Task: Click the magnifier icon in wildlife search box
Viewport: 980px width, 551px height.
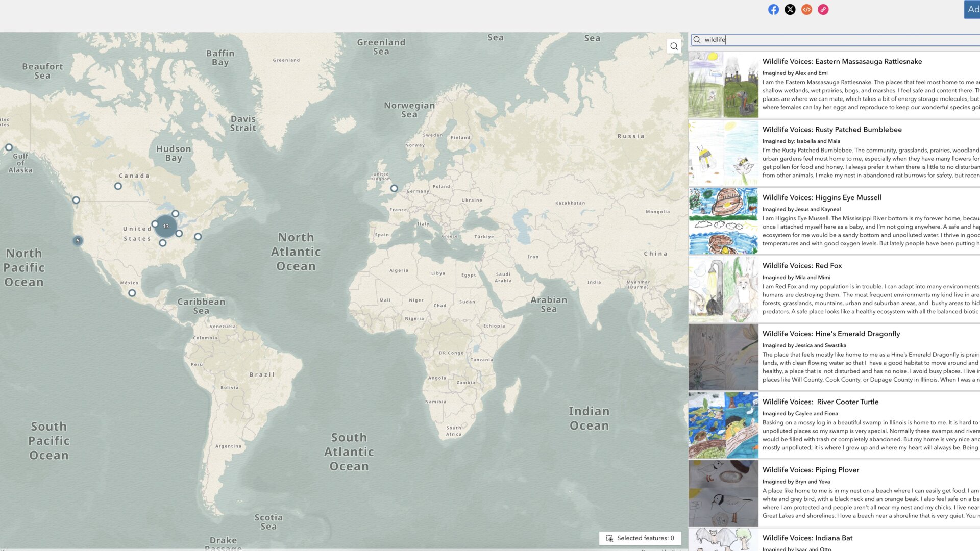Action: click(x=697, y=40)
